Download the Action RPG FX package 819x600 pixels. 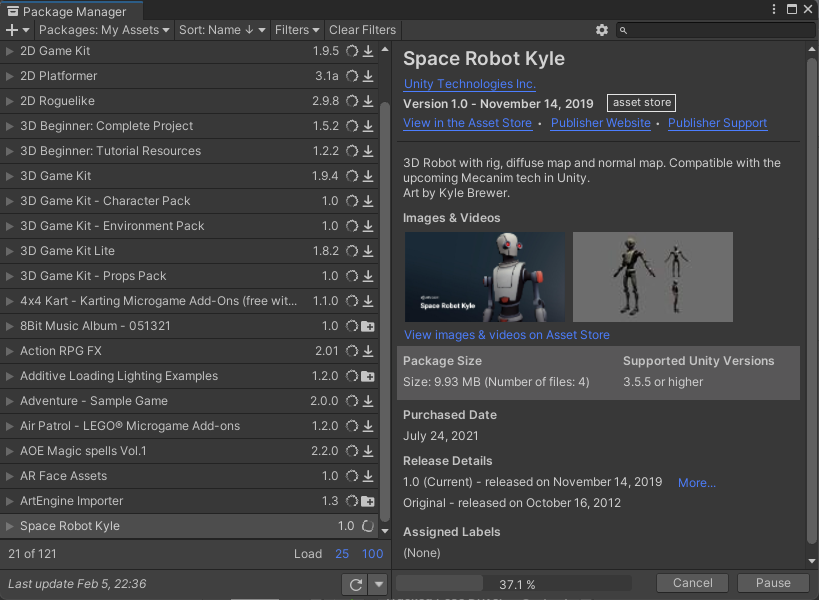(x=368, y=351)
